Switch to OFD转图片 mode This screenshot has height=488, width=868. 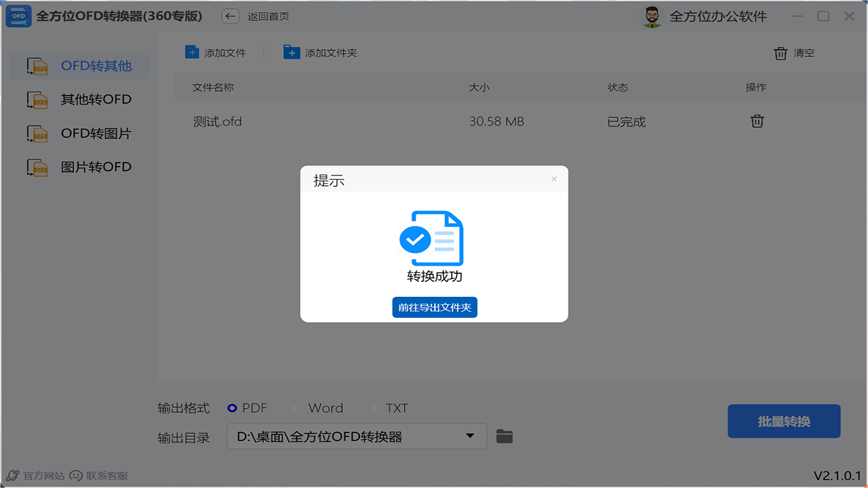tap(37, 134)
